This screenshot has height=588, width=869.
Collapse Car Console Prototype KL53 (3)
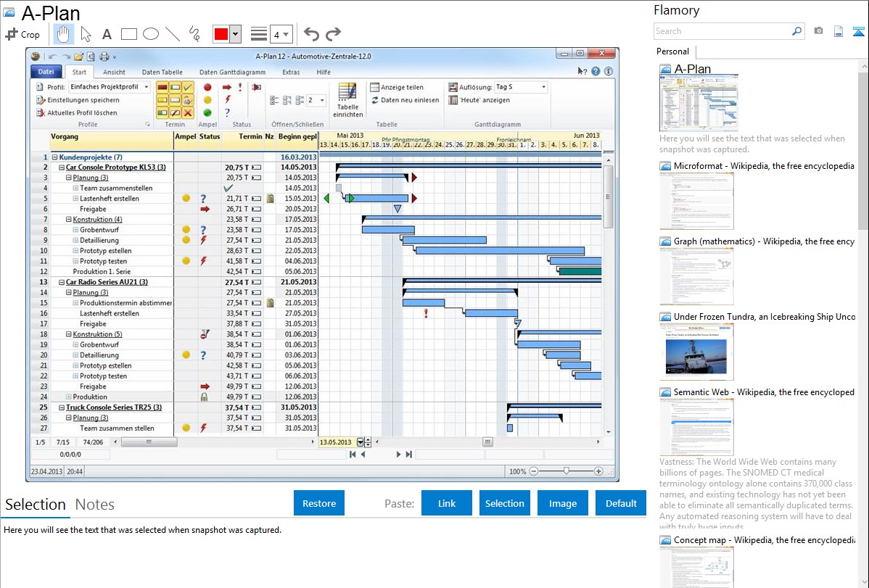[x=62, y=167]
